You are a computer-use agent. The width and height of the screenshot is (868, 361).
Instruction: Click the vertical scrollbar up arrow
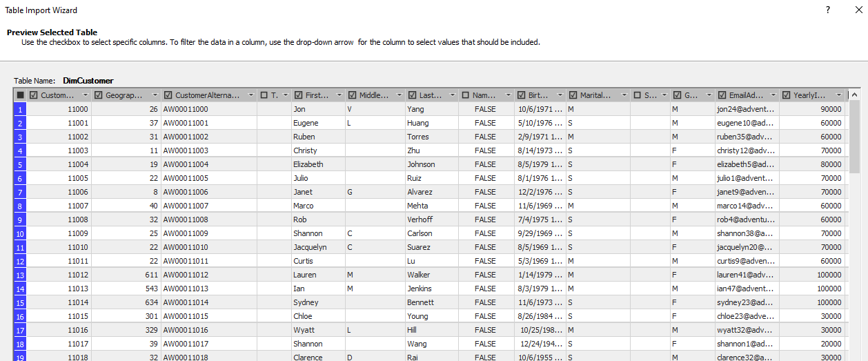[855, 95]
